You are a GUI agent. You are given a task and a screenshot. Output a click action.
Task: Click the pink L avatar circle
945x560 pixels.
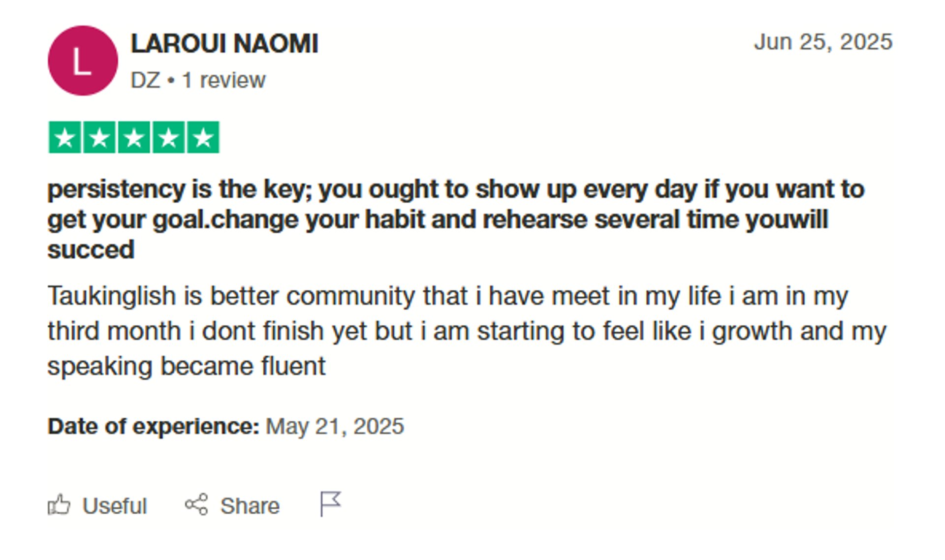pyautogui.click(x=83, y=61)
